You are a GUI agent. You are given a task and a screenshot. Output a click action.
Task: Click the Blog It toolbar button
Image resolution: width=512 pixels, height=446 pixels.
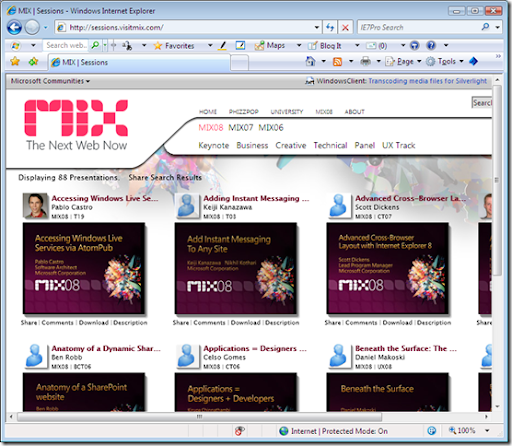[x=325, y=46]
